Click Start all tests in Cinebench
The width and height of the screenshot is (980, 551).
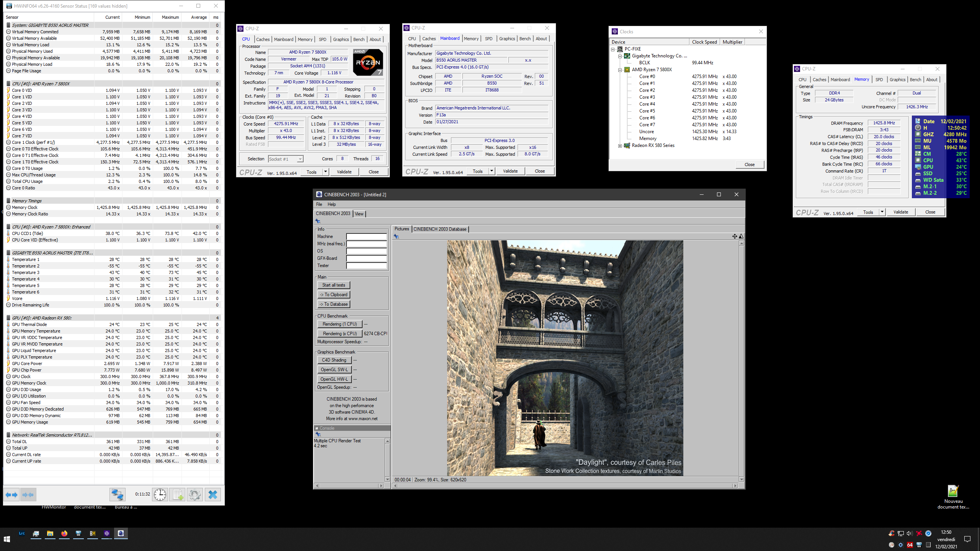(333, 285)
